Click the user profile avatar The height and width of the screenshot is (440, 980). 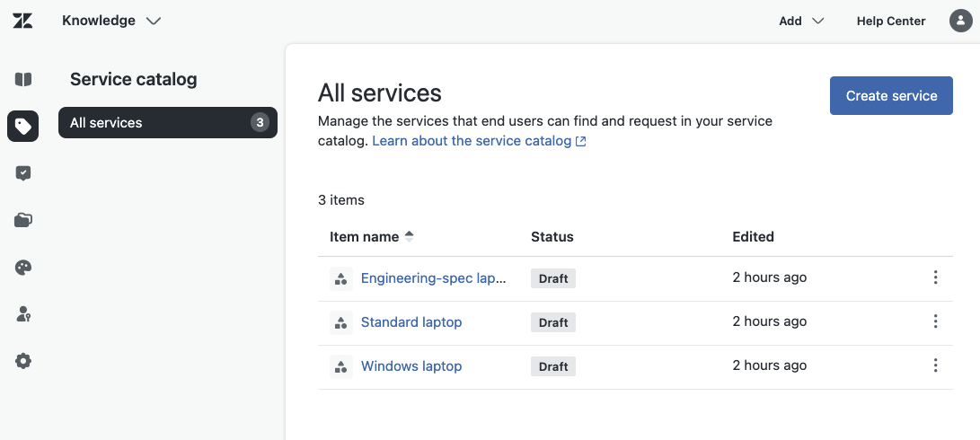(x=960, y=21)
